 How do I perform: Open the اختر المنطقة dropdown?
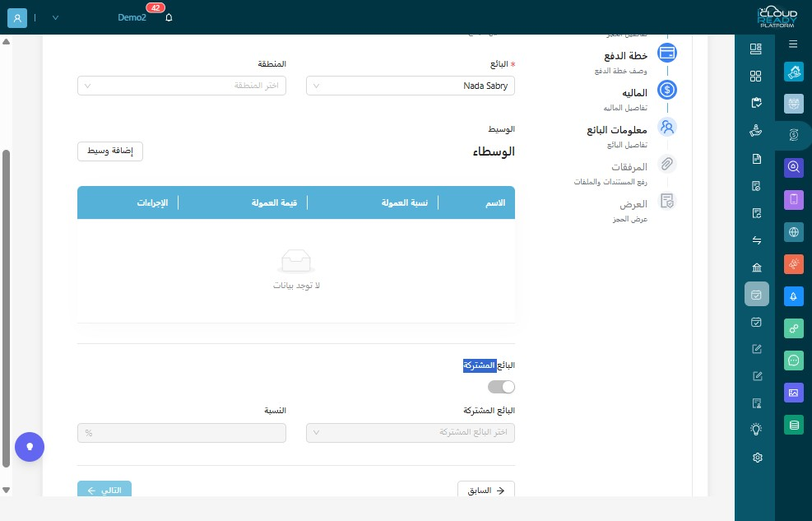pos(182,86)
